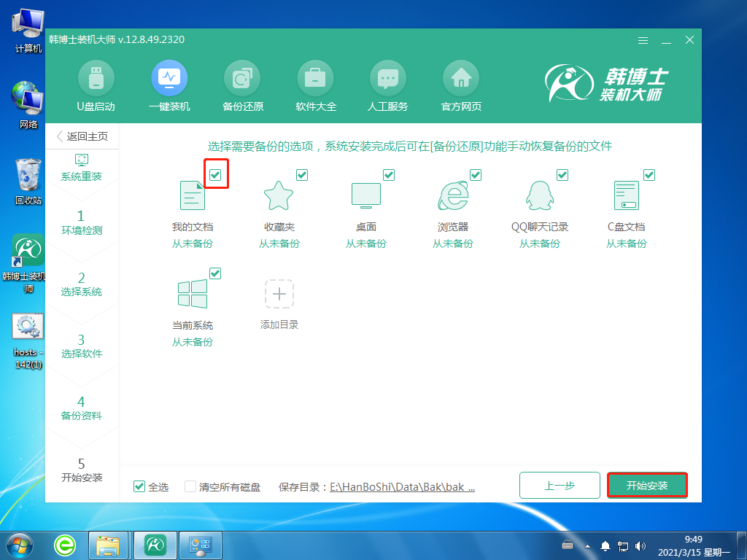Screen dimensions: 747x560
Task: Click the 上一步 previous button
Action: pyautogui.click(x=560, y=485)
